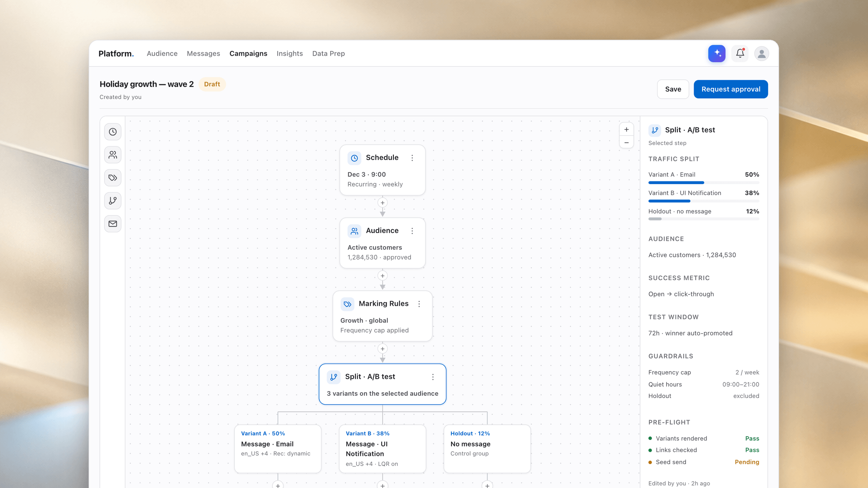Open the Data Prep tab
Screen dimensions: 868x488
(328, 53)
